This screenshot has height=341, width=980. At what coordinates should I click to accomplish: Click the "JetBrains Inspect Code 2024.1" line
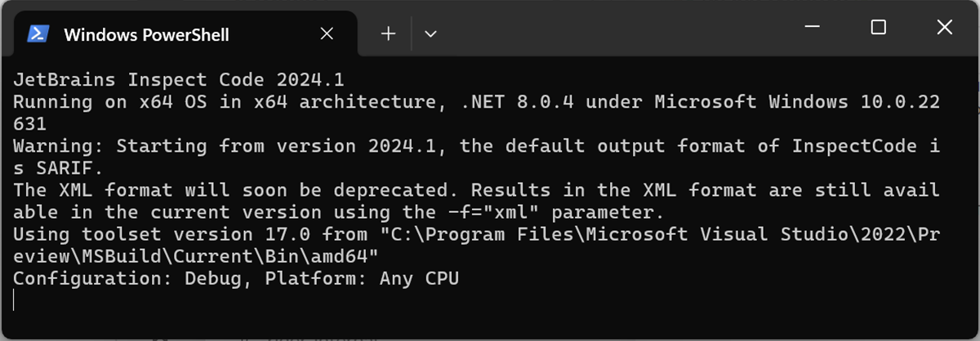(178, 80)
